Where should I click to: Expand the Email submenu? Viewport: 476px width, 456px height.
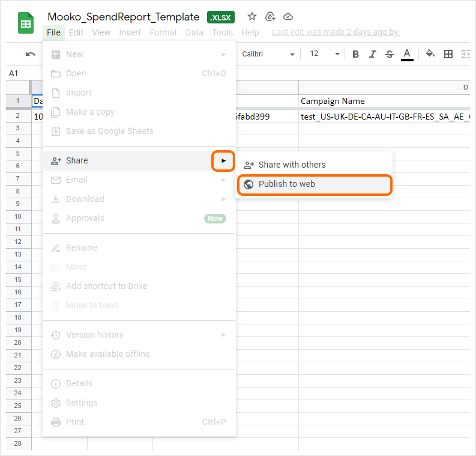139,180
